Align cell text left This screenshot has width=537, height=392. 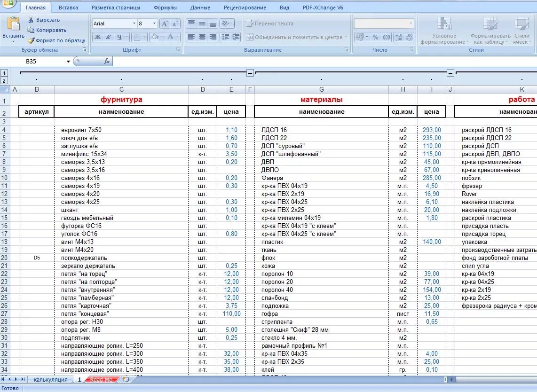coord(191,37)
